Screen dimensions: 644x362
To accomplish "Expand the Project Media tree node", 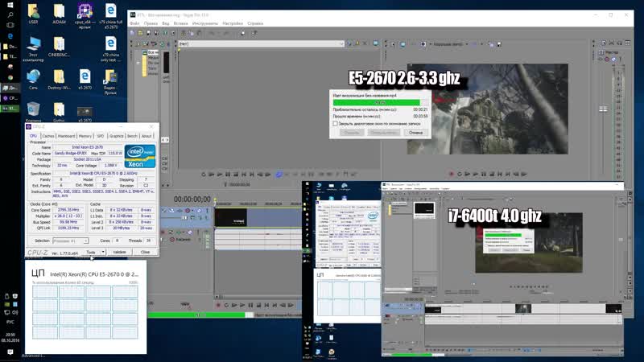I will pos(138,63).
